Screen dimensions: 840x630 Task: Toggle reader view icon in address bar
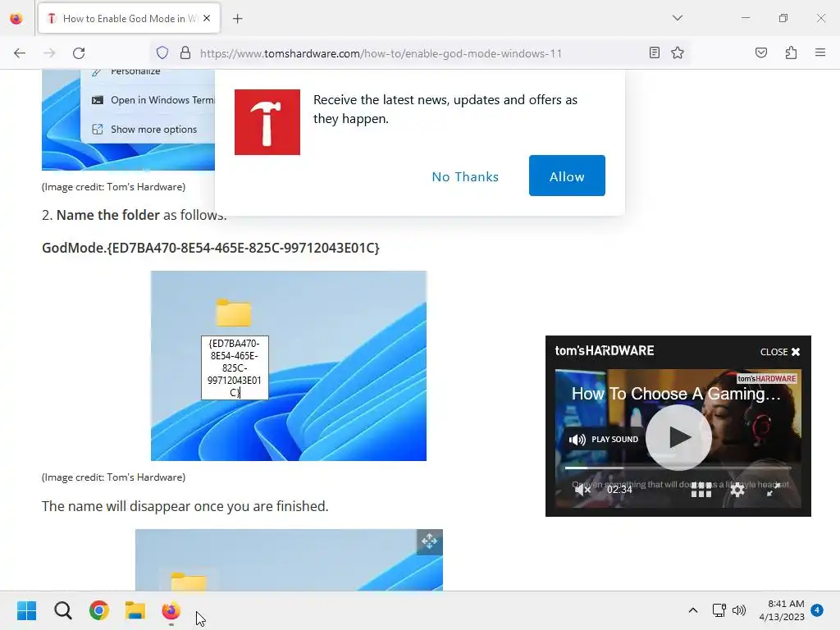tap(654, 52)
